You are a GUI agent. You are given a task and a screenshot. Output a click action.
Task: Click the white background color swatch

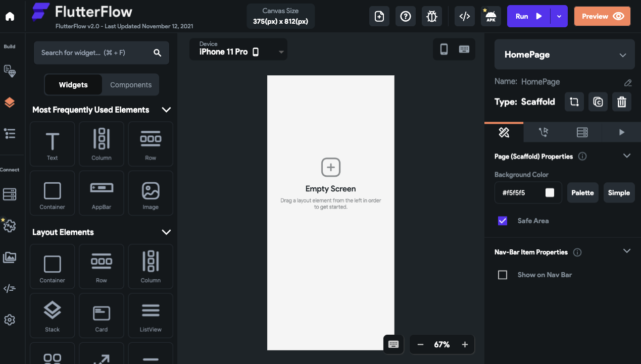click(x=550, y=193)
